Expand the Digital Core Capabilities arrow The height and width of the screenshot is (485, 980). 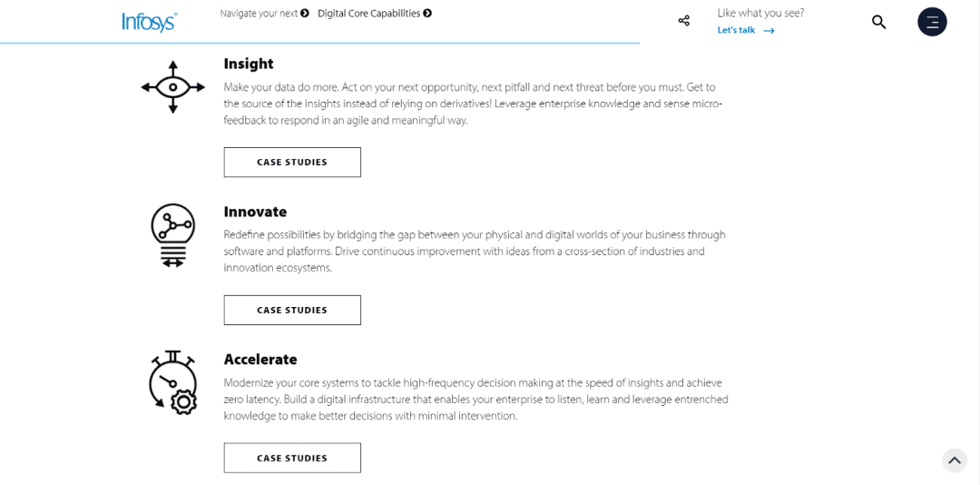click(x=426, y=13)
